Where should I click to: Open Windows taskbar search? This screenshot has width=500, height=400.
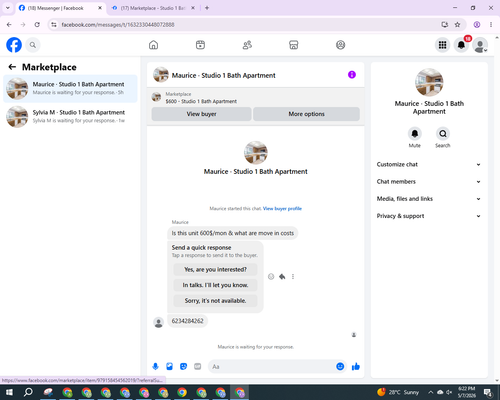28,392
